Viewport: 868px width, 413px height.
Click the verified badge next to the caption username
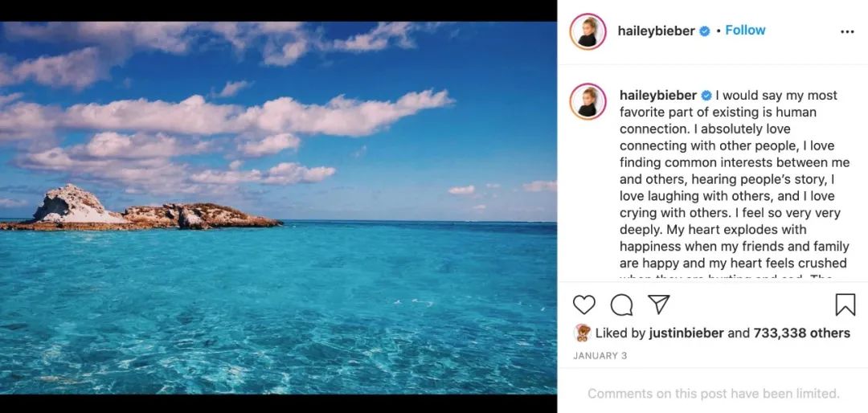pyautogui.click(x=706, y=96)
